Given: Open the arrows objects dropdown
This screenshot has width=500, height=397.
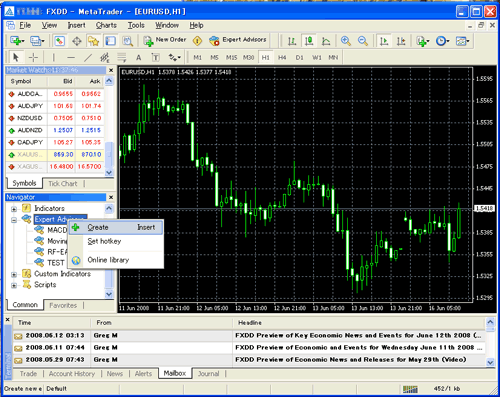Looking at the screenshot, I should (x=174, y=58).
